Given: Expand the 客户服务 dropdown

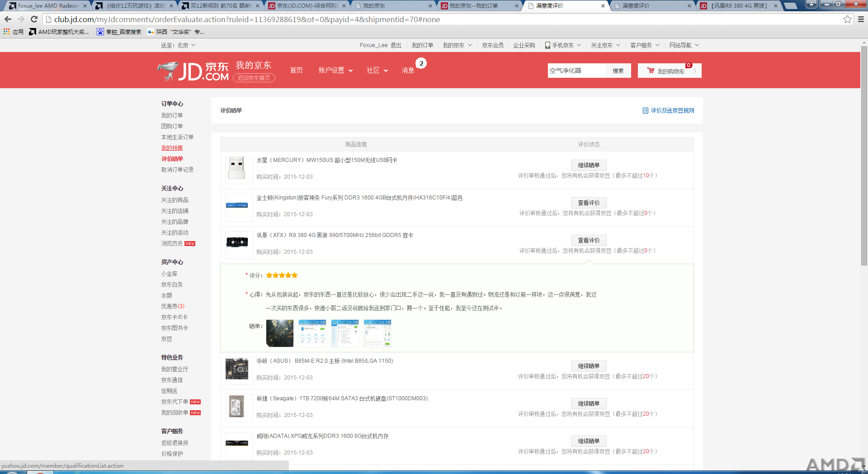Looking at the screenshot, I should click(x=645, y=45).
